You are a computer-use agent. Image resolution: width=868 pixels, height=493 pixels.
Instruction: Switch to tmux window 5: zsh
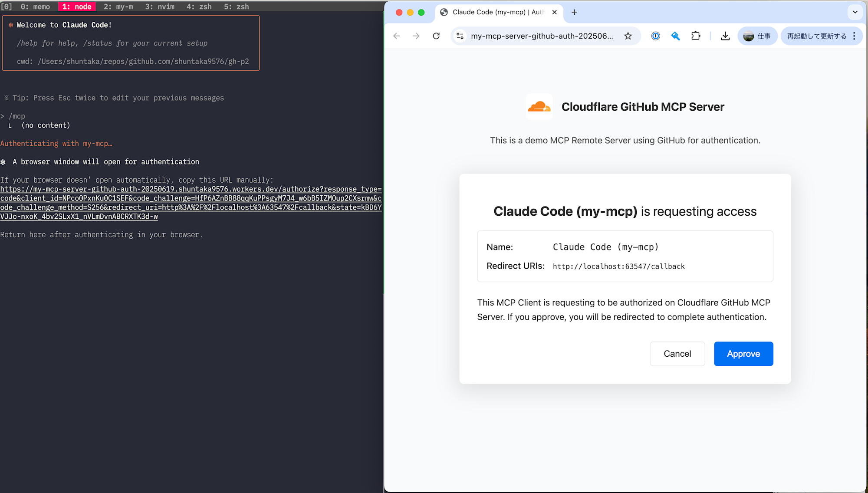pos(237,7)
